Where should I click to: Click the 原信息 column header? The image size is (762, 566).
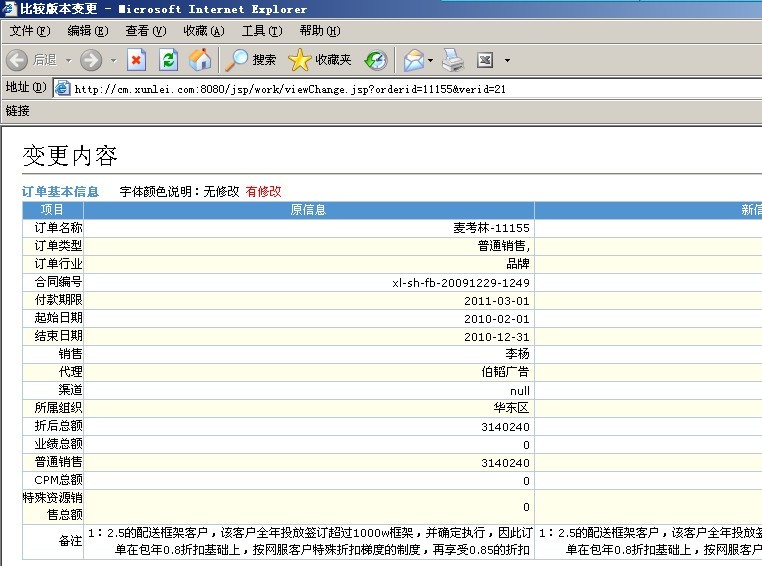(x=308, y=209)
